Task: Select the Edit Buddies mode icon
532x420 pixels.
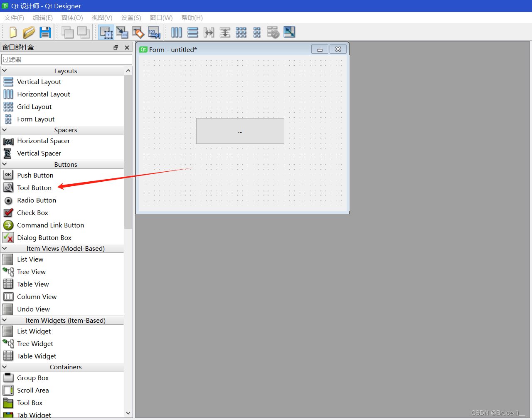Action: coord(138,32)
